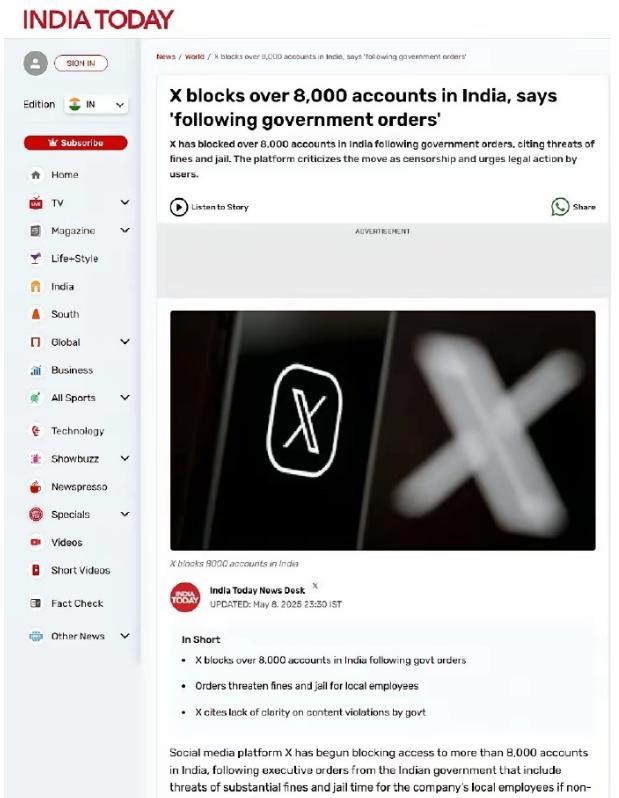Click the Fact Check icon

[35, 603]
